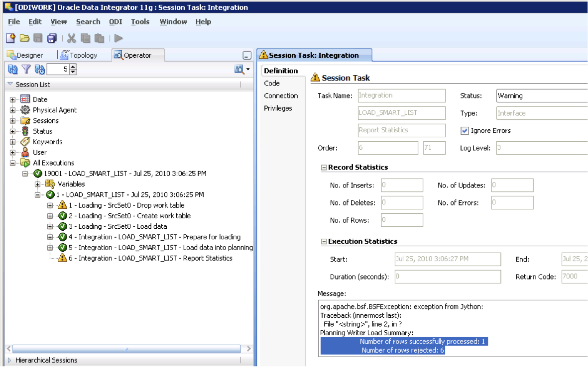Select the 1 - LOAD_SMART_LIST step row
588x367 pixels.
point(130,194)
